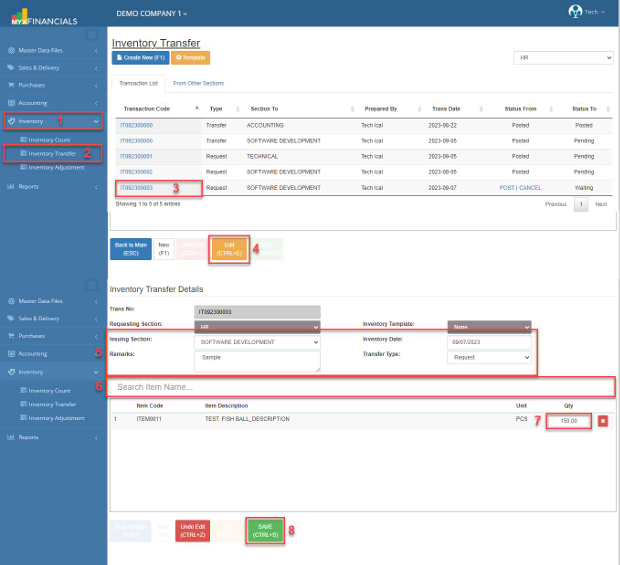Screen dimensions: 620x565
Task: Click Inventory Count icon in upper sidebar
Action: tap(23, 140)
